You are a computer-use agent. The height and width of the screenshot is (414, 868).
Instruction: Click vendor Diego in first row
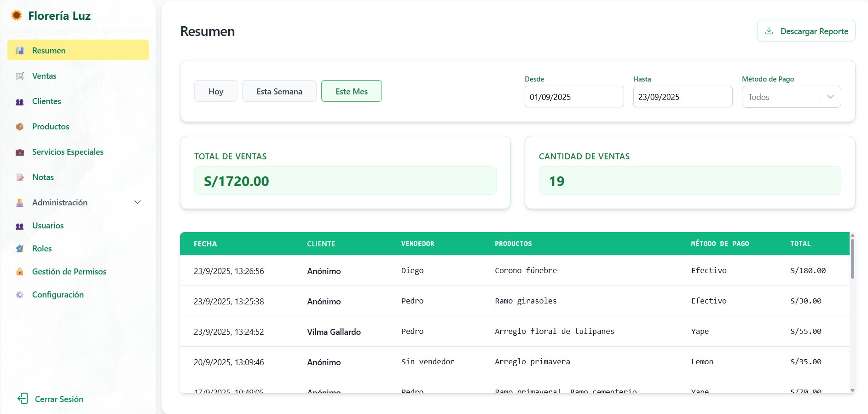point(412,270)
